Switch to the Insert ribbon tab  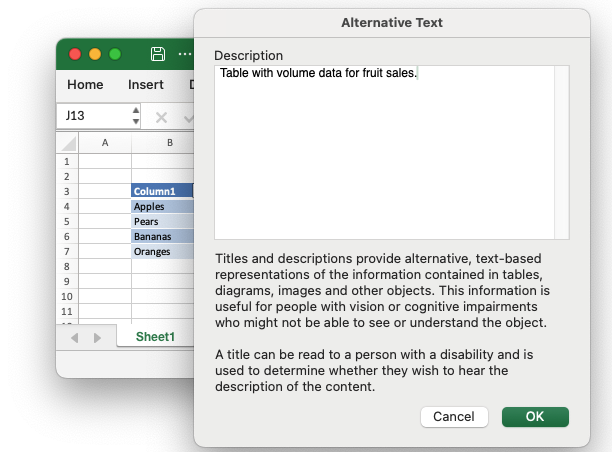coord(146,85)
